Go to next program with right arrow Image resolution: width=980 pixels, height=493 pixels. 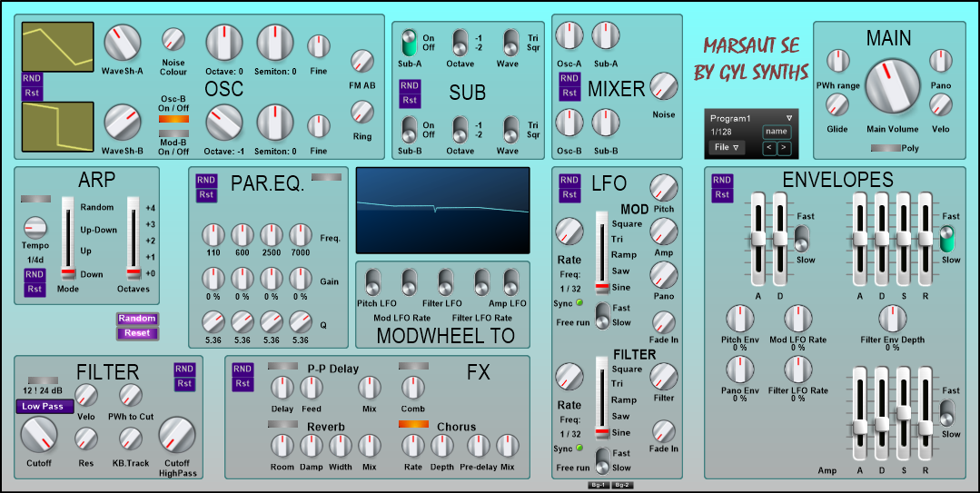click(x=784, y=147)
